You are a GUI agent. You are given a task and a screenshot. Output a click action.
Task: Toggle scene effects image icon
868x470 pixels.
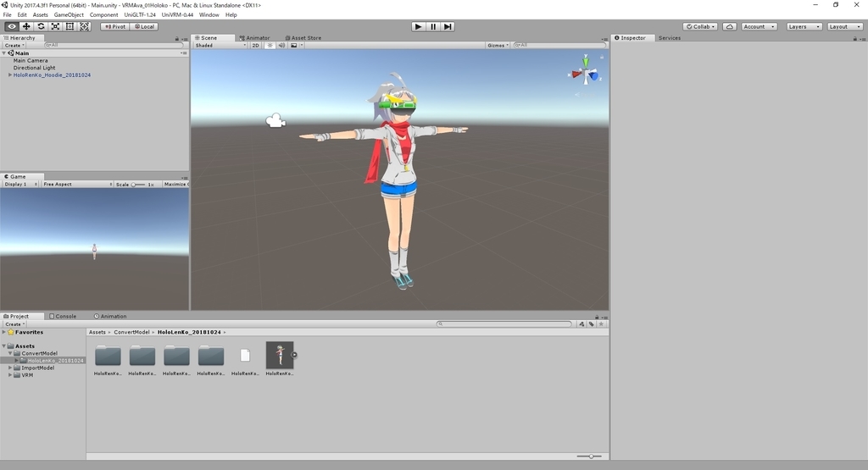click(x=294, y=46)
